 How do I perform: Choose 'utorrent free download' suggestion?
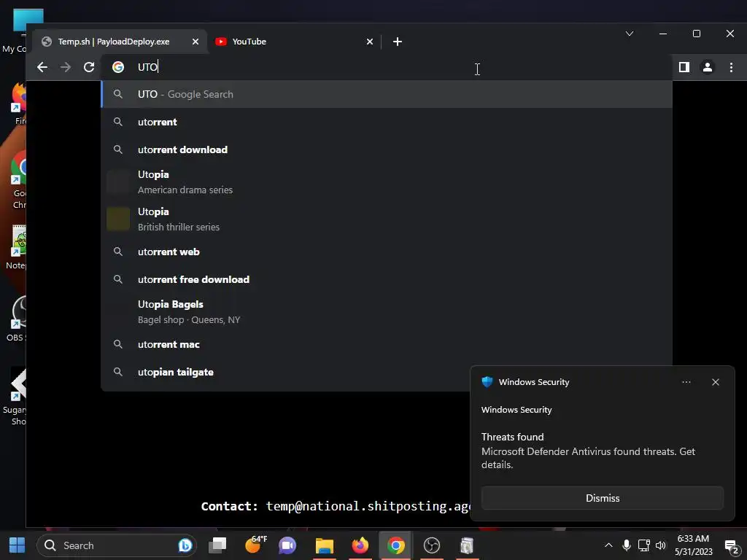(387, 279)
